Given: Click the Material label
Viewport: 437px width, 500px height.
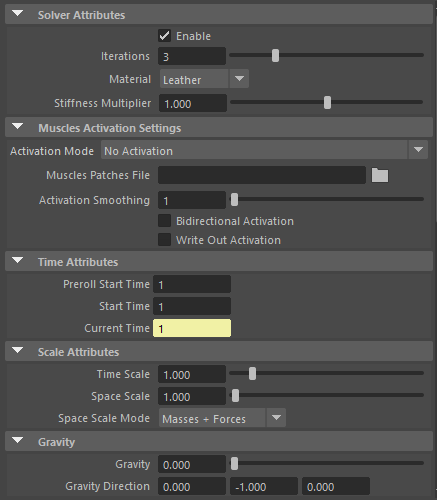Looking at the screenshot, I should coord(130,79).
